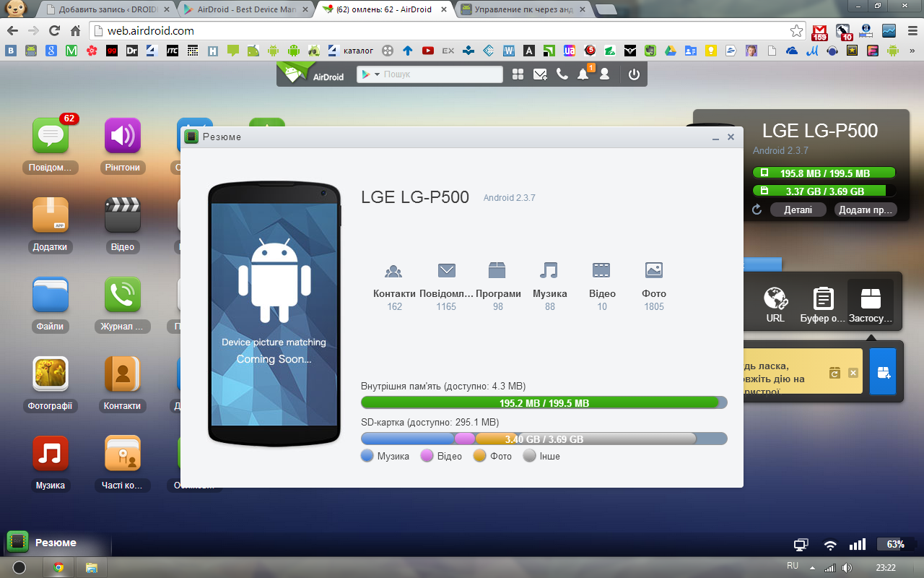Screen dimensions: 924x578
Task: Compose a new message from AirDroid bar
Action: point(540,74)
